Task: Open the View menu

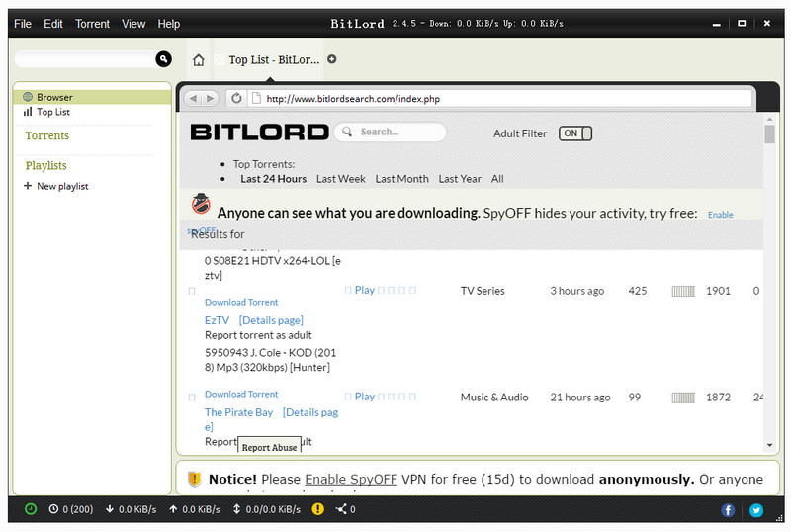Action: click(x=133, y=24)
